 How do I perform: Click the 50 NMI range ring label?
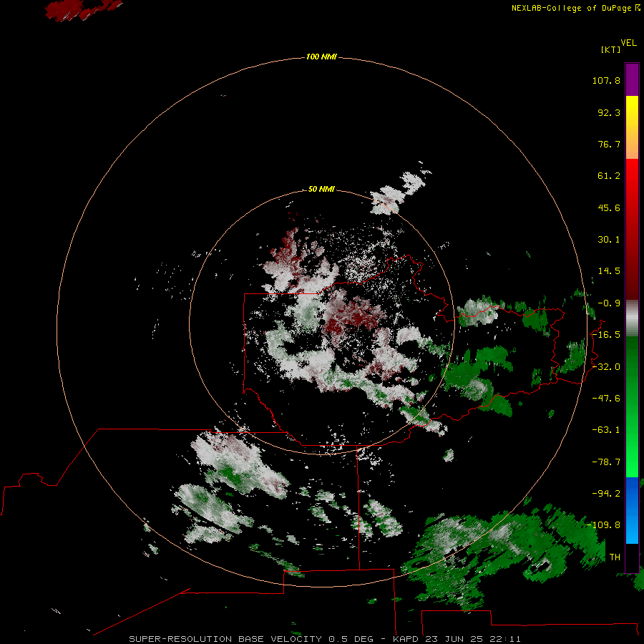tap(321, 189)
